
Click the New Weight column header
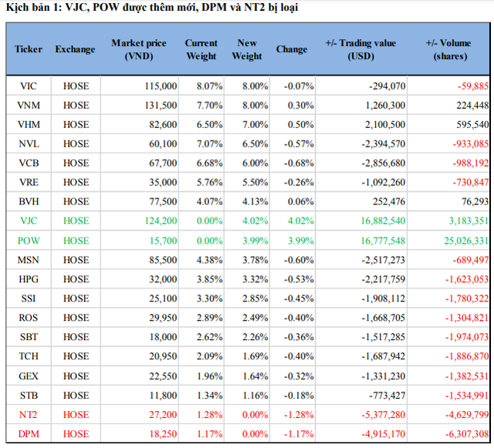click(x=247, y=49)
